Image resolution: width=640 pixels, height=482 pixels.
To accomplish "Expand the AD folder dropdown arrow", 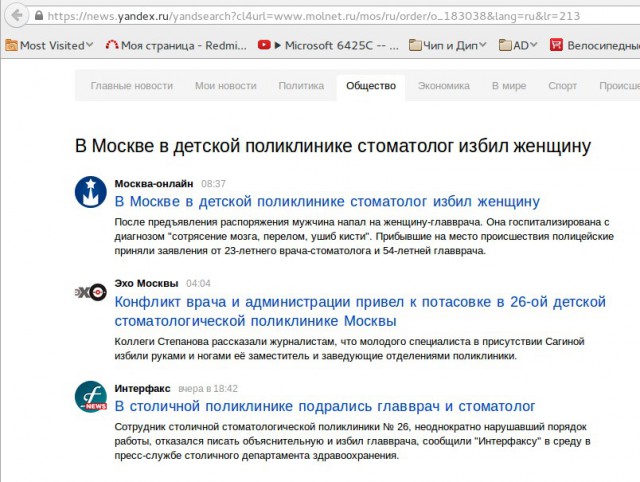I will pyautogui.click(x=533, y=44).
